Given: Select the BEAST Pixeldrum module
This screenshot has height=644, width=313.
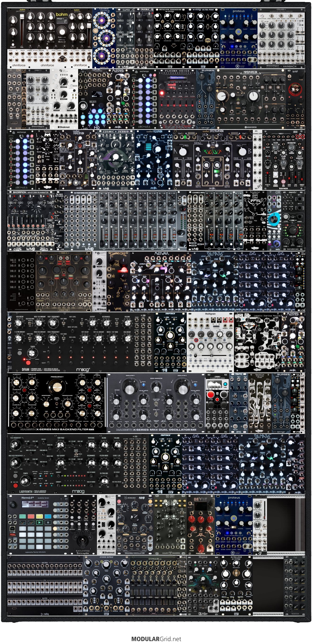Looking at the screenshot, I should coord(201,525).
